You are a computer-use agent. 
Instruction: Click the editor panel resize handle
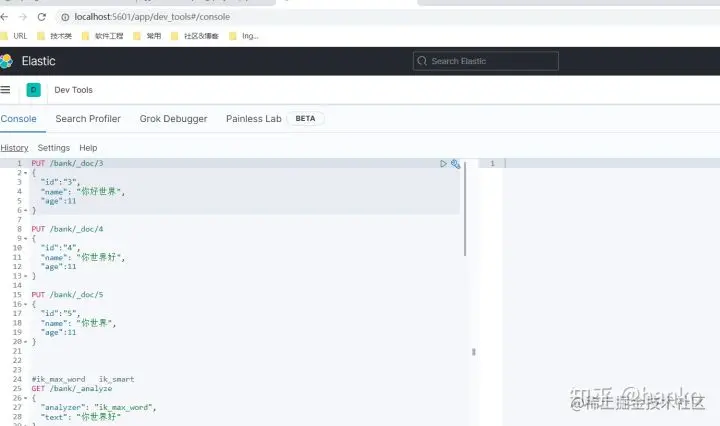(473, 352)
